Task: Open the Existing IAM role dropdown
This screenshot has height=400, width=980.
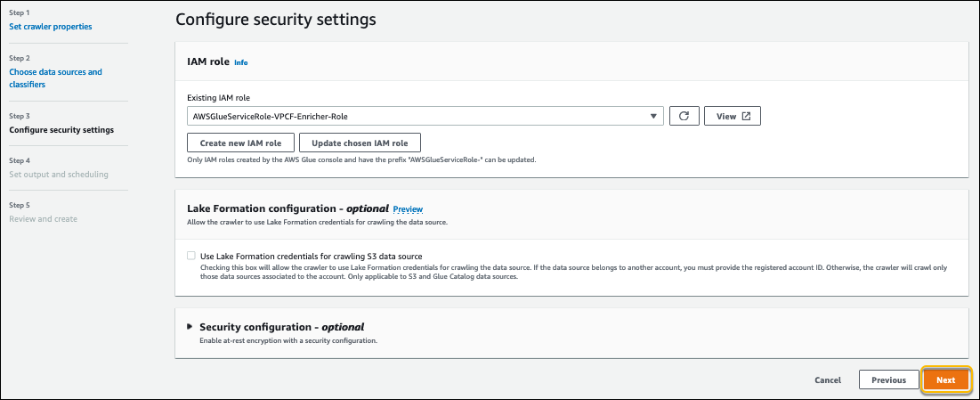Action: click(425, 116)
